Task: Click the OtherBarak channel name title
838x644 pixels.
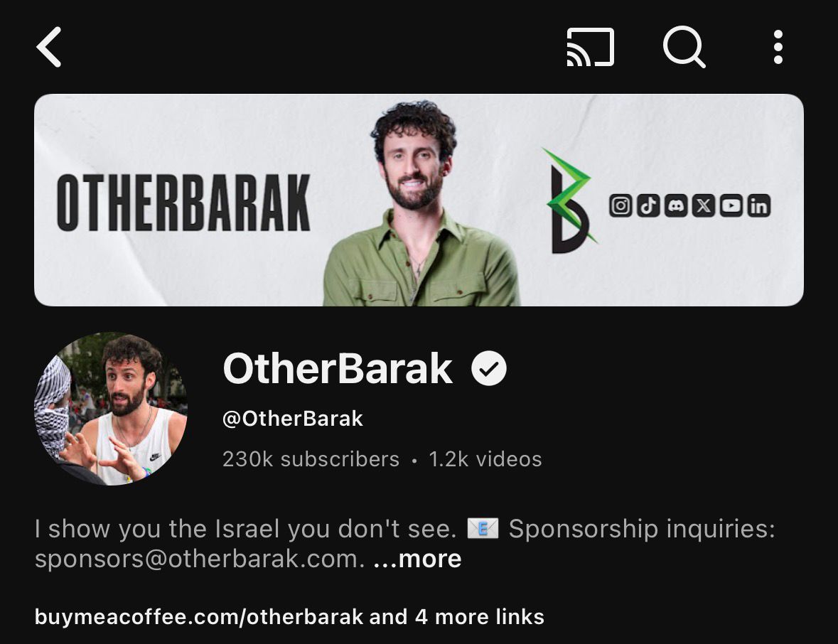Action: click(x=338, y=368)
